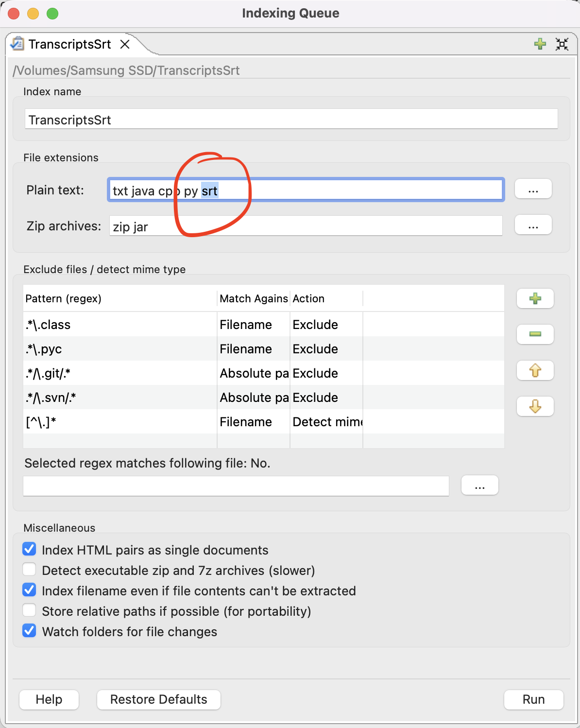Add a new regex pattern row
The image size is (580, 728).
(535, 298)
